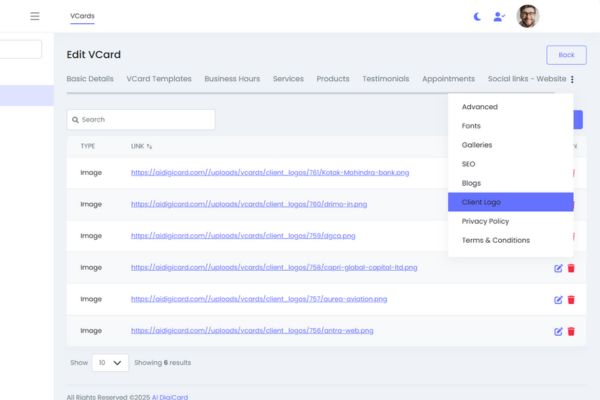Delete the capri-global-capital-ltd logo row
This screenshot has height=400, width=600.
[571, 268]
